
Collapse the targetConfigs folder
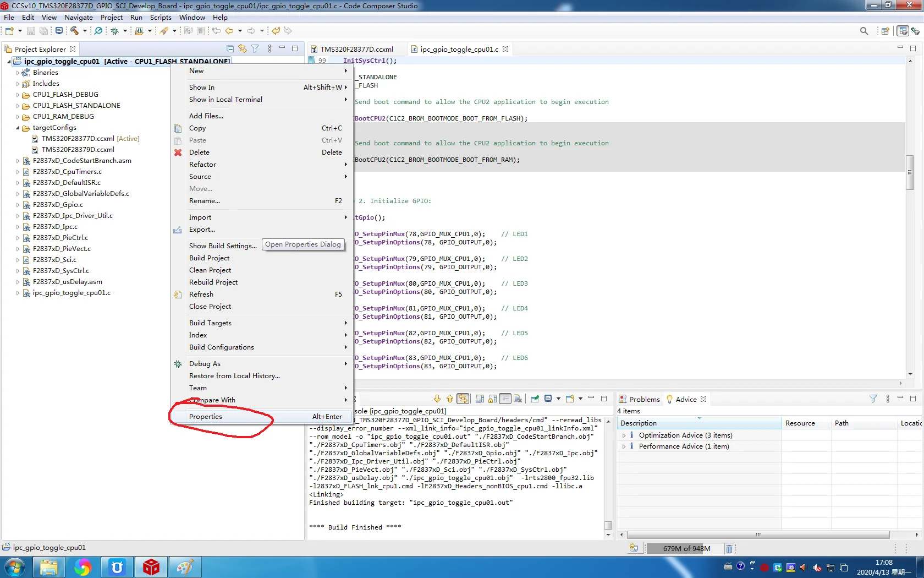point(18,128)
